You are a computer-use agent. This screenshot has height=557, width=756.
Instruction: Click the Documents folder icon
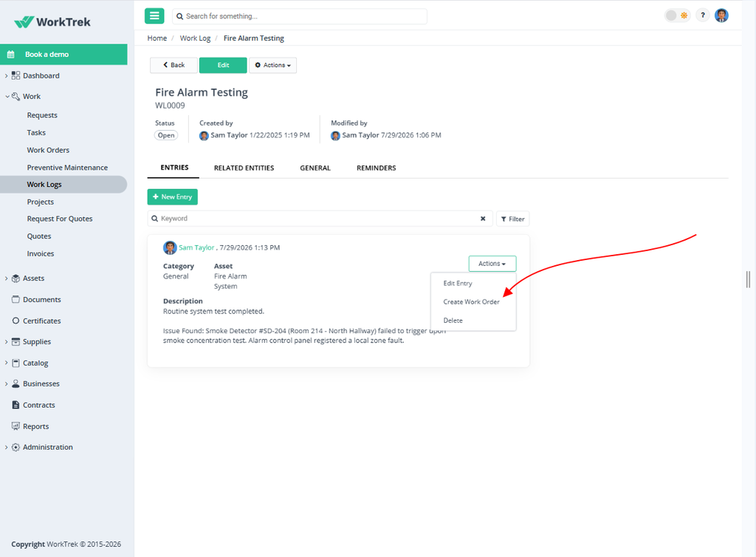pyautogui.click(x=16, y=299)
